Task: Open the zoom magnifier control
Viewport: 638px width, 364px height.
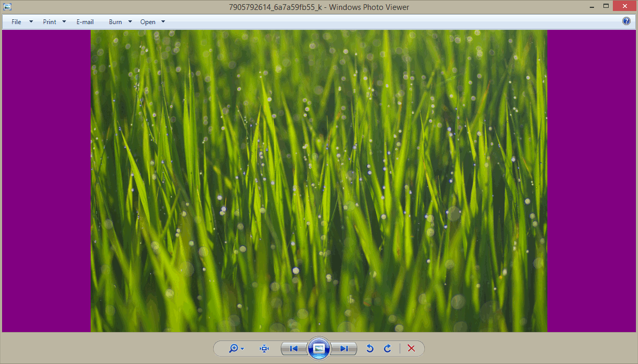Action: pyautogui.click(x=233, y=348)
